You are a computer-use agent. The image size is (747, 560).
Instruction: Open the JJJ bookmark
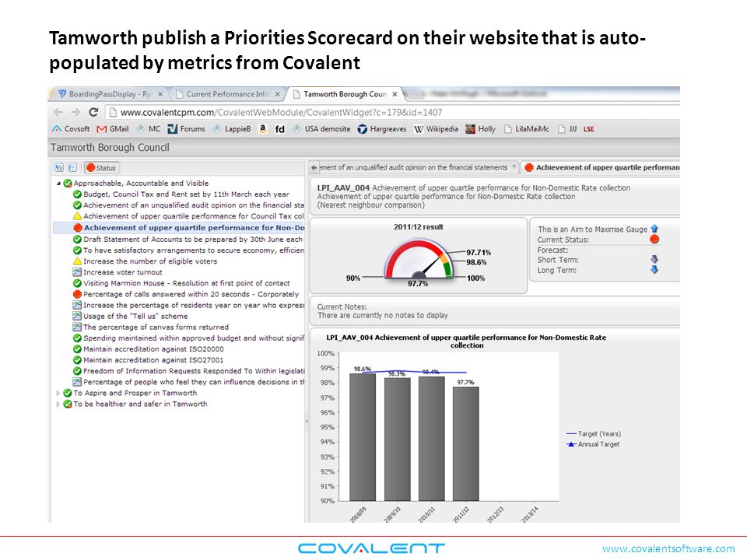click(567, 129)
